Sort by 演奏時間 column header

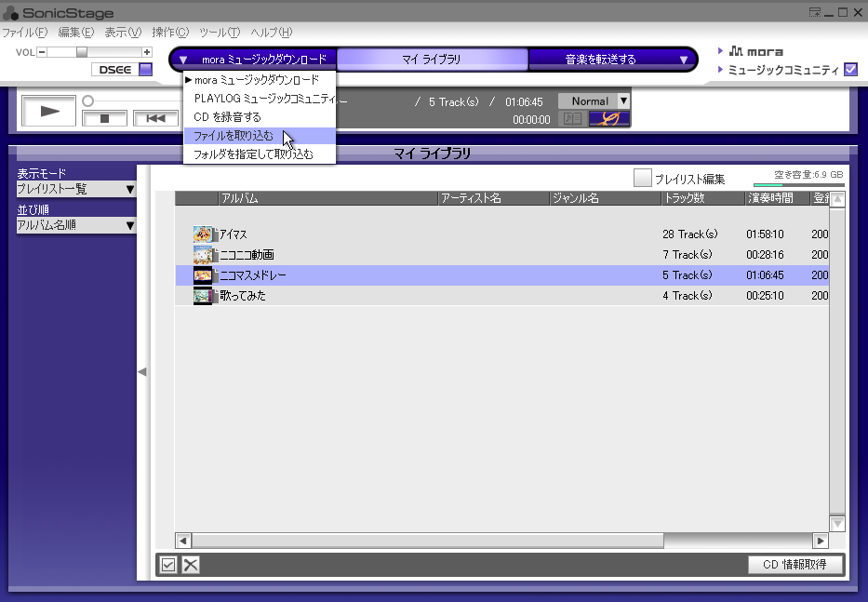(778, 198)
